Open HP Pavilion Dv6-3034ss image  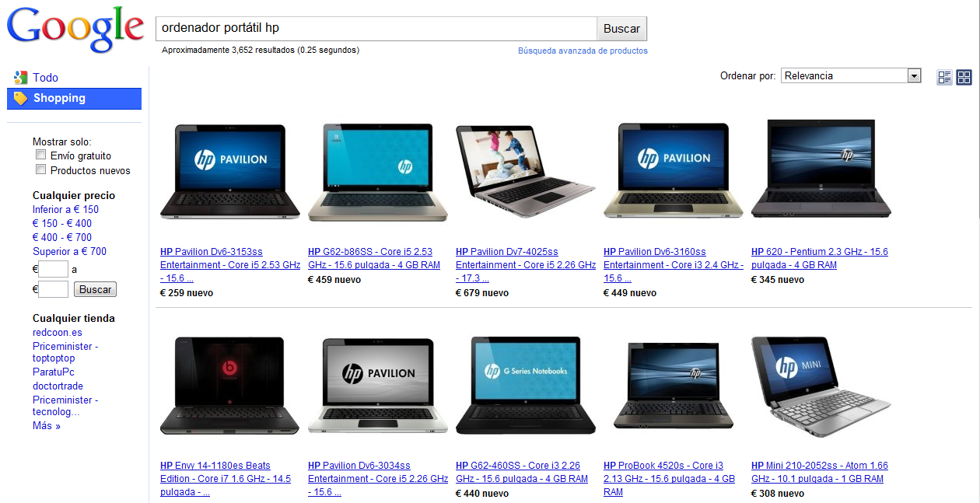coord(378,386)
